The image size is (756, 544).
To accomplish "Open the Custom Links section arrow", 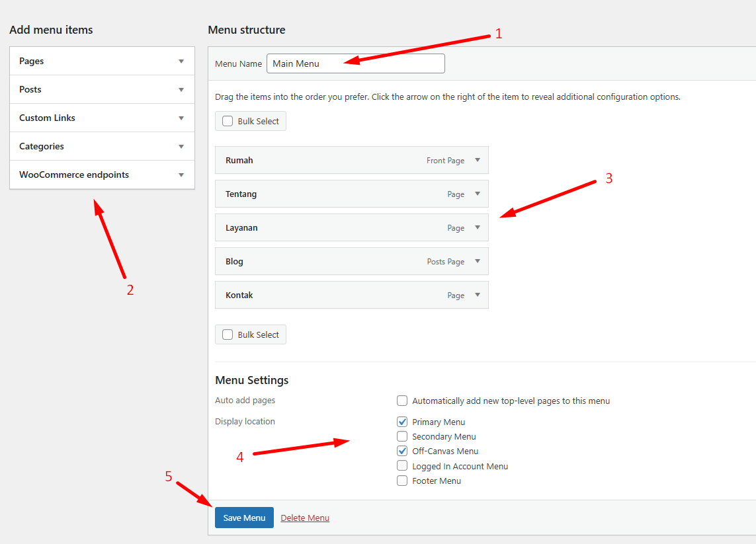I will coord(181,118).
